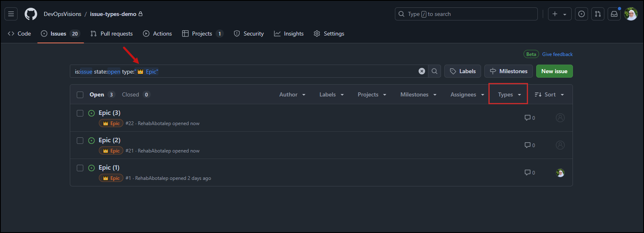Expand the Milestones filter dropdown in list header
The width and height of the screenshot is (644, 233).
coord(419,94)
